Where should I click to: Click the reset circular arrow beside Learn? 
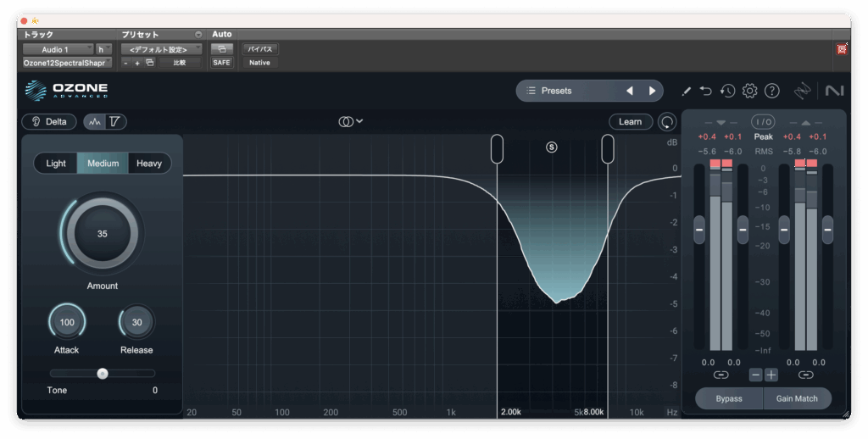668,122
